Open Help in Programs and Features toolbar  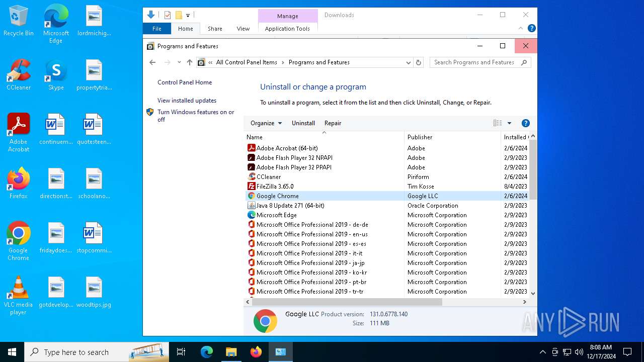pyautogui.click(x=526, y=123)
